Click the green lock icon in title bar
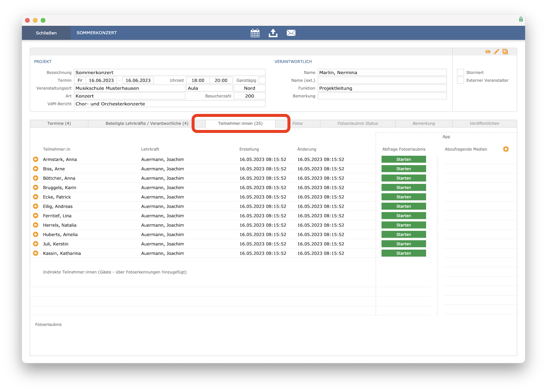Image resolution: width=547 pixels, height=392 pixels. [521, 19]
